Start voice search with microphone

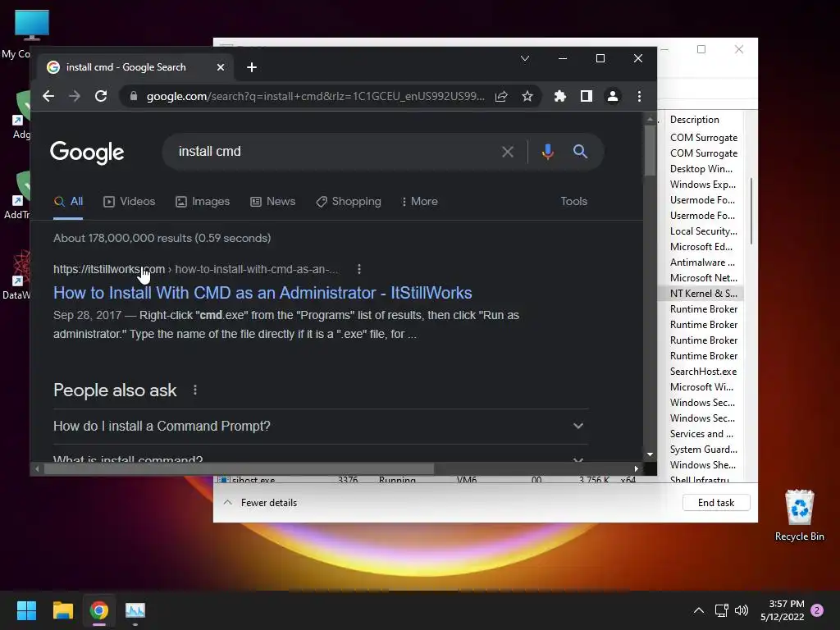pyautogui.click(x=547, y=152)
